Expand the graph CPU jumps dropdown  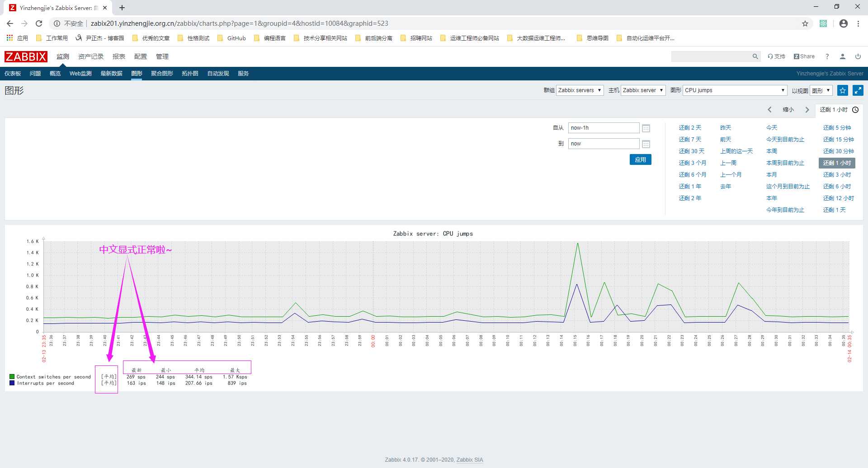click(x=735, y=90)
